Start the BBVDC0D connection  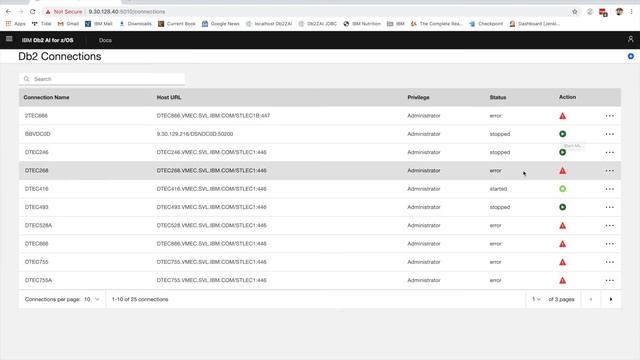562,134
